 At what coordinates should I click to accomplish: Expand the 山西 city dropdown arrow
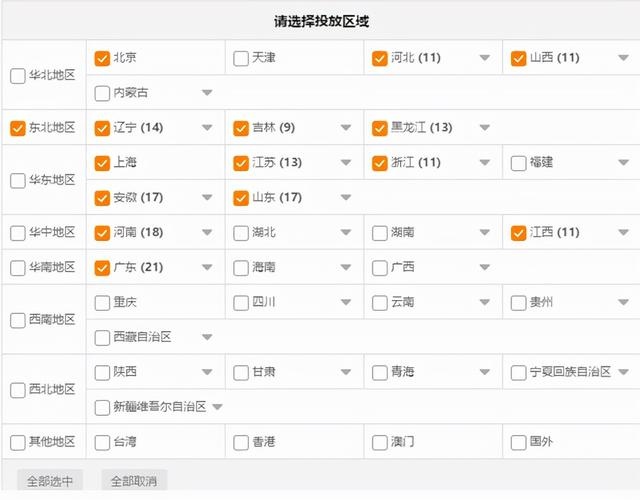623,58
